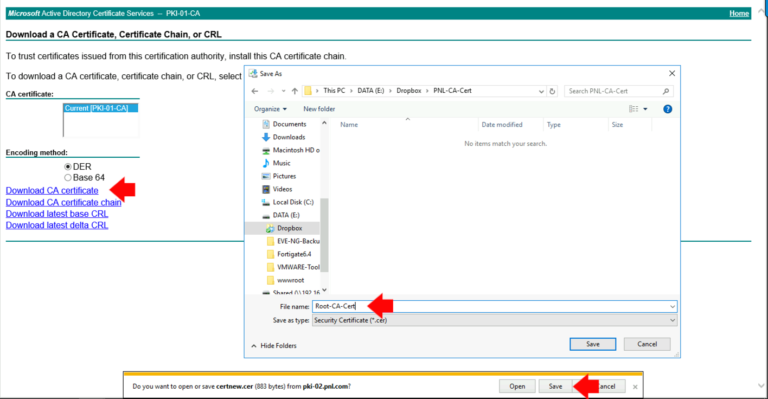
Task: Go up one folder level in Save As
Action: (x=294, y=91)
